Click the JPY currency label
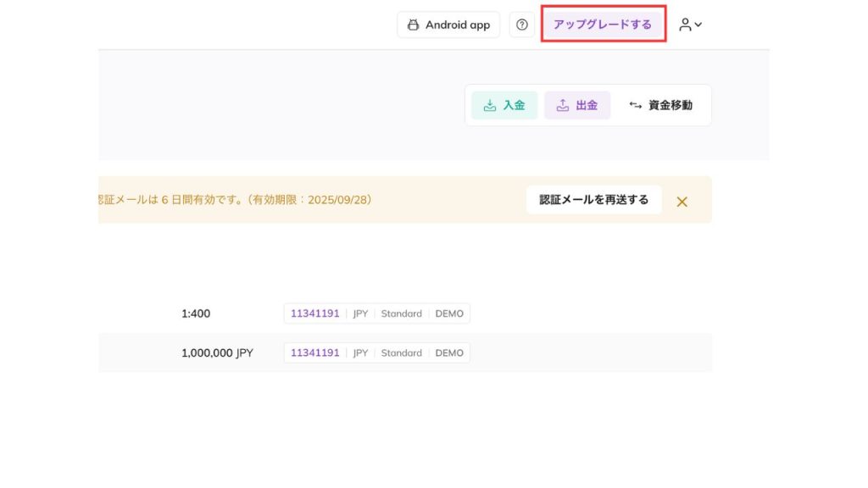 pyautogui.click(x=359, y=313)
